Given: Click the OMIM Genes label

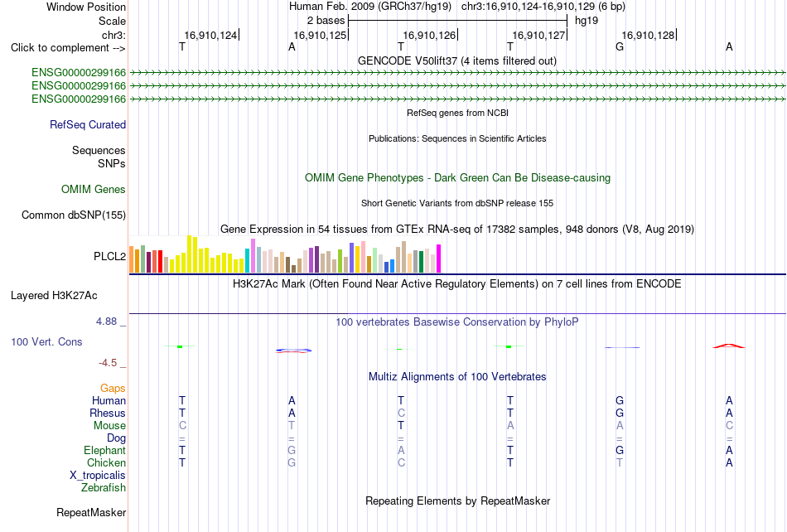Looking at the screenshot, I should 93,189.
